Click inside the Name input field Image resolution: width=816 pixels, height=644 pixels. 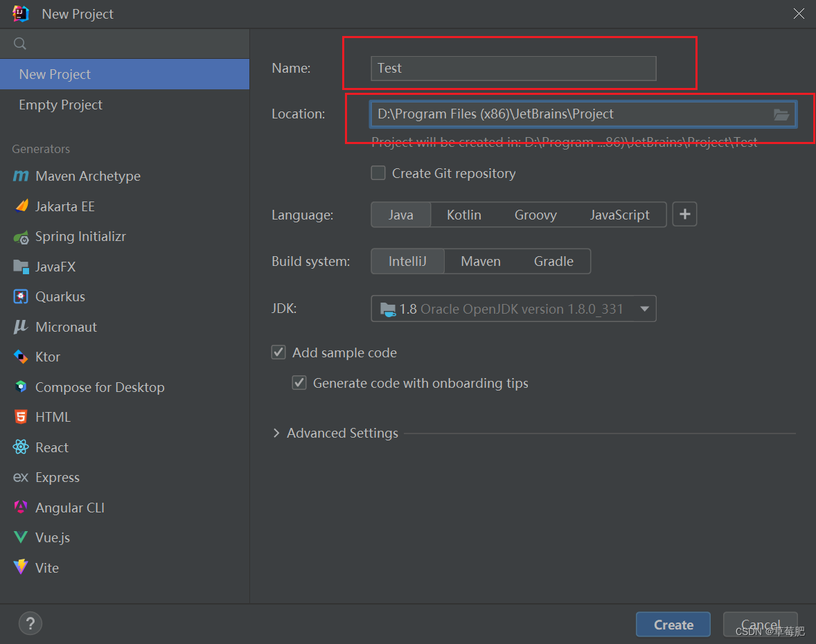tap(513, 68)
